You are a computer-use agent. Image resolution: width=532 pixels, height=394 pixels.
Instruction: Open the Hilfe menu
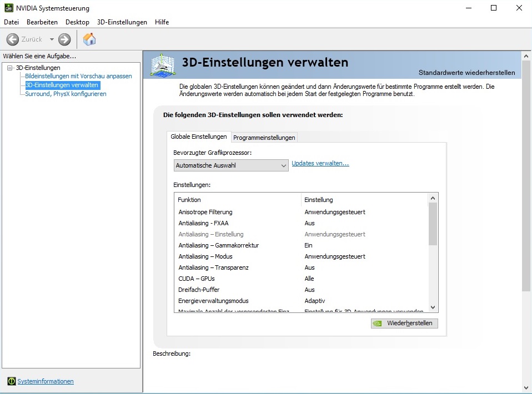(x=162, y=22)
